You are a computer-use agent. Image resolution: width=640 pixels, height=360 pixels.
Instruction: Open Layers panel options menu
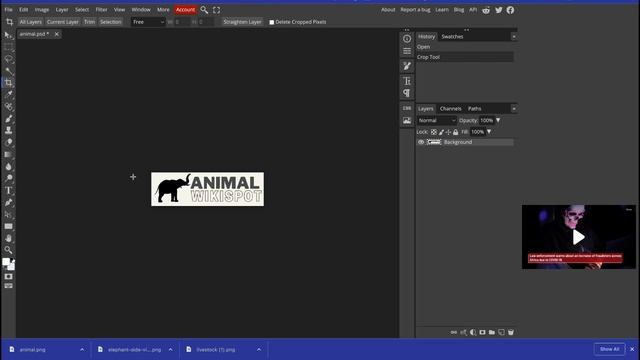[x=514, y=109]
